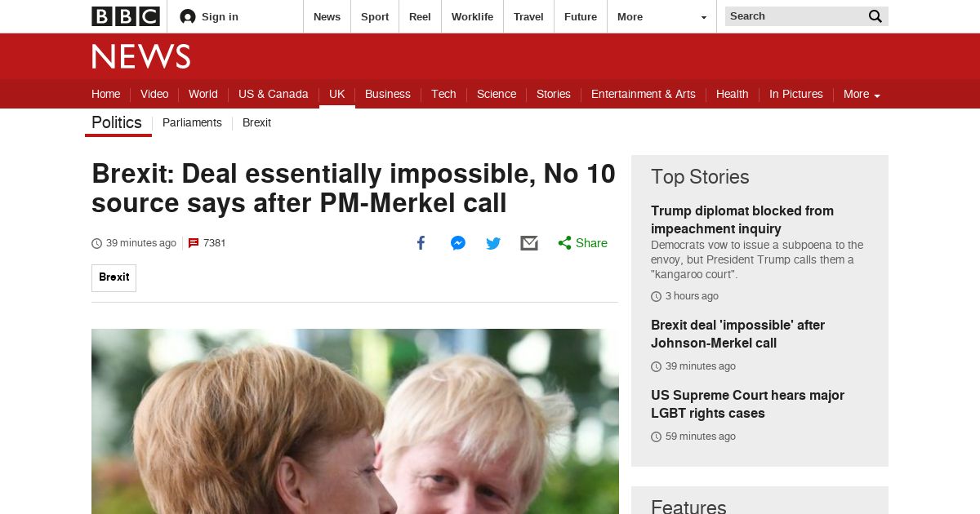Share via Messenger icon
Screen dimensions: 980x514
[x=458, y=243]
